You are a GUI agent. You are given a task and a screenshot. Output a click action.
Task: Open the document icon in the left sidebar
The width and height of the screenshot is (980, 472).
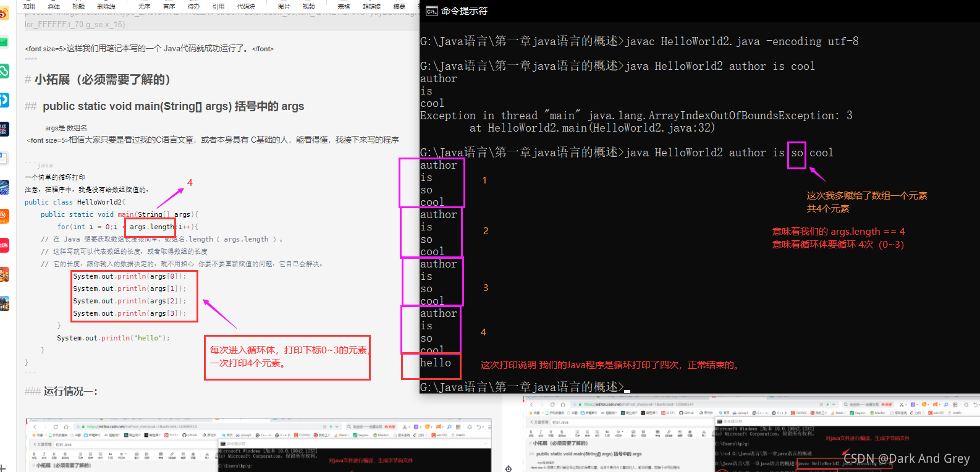pyautogui.click(x=4, y=158)
